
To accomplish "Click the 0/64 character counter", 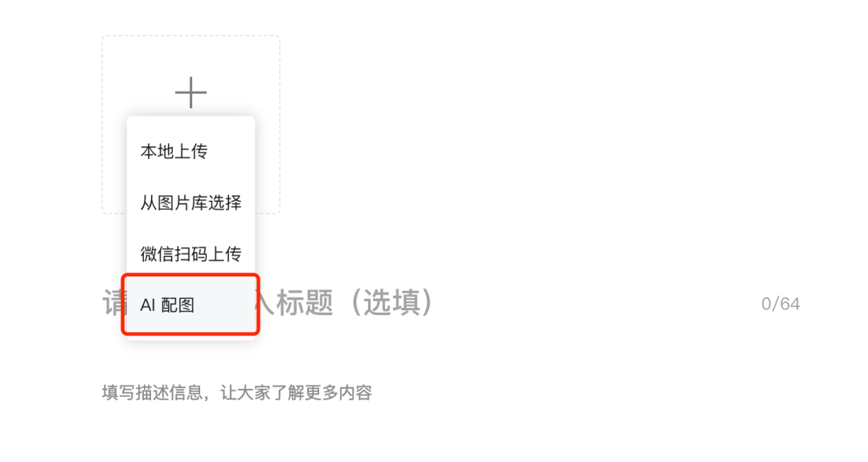I will 780,304.
